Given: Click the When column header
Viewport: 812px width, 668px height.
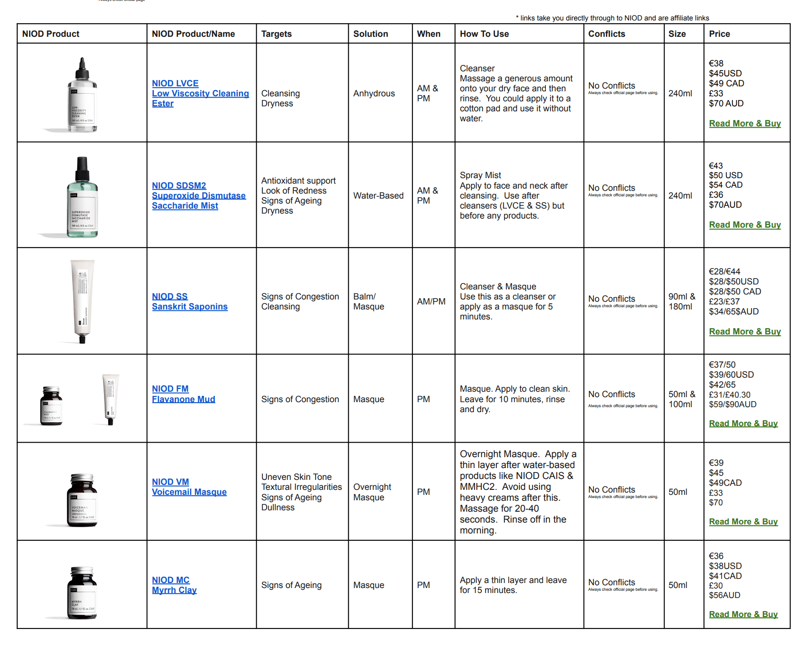Looking at the screenshot, I should (429, 34).
